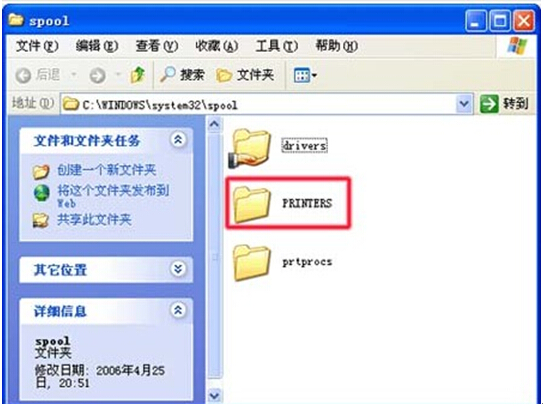Collapse the Details (详细信息) panel
The width and height of the screenshot is (544, 406).
click(178, 310)
